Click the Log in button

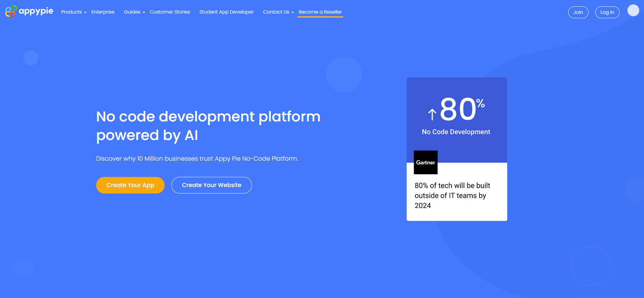(x=607, y=12)
